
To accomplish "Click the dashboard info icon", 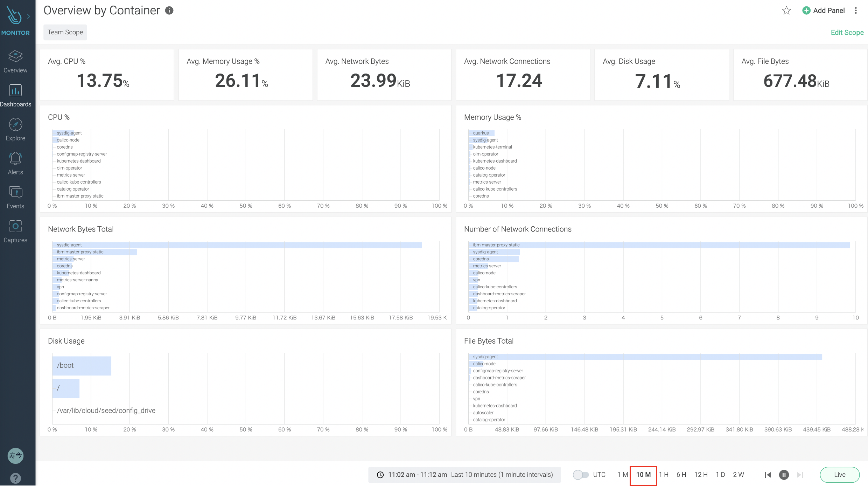I will coord(169,11).
